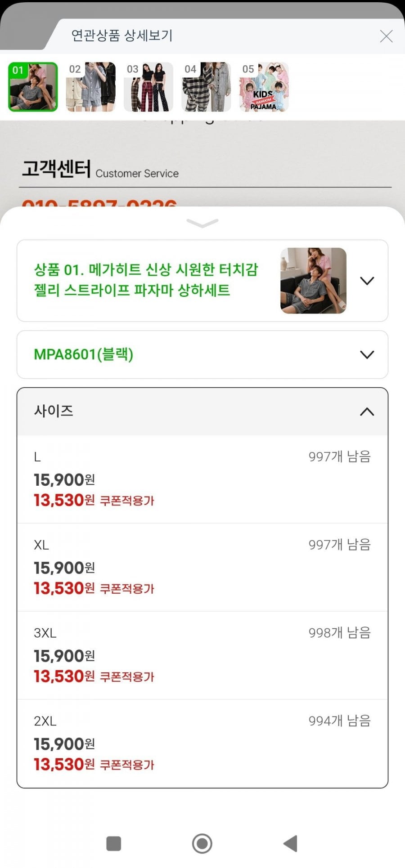
Task: View related product 03 plaid pants
Action: click(148, 87)
